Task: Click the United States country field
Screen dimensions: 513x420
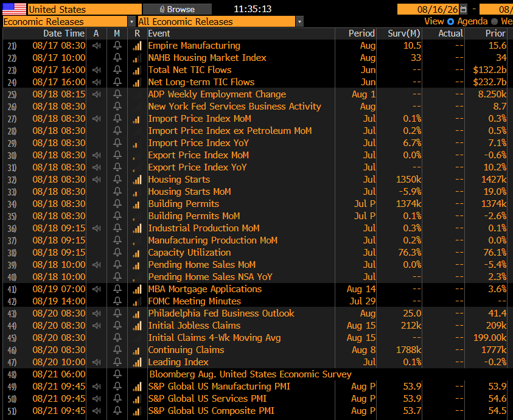Action: coord(85,9)
